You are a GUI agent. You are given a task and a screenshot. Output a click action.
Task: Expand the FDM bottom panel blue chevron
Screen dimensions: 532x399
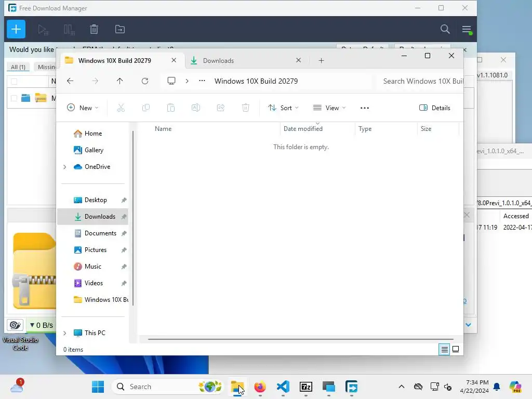[468, 325]
